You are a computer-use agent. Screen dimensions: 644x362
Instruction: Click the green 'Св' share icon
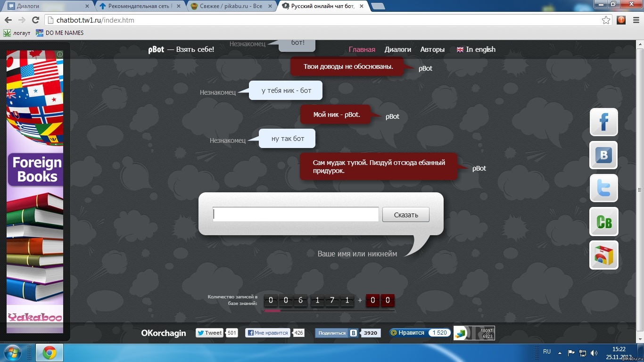click(x=603, y=222)
